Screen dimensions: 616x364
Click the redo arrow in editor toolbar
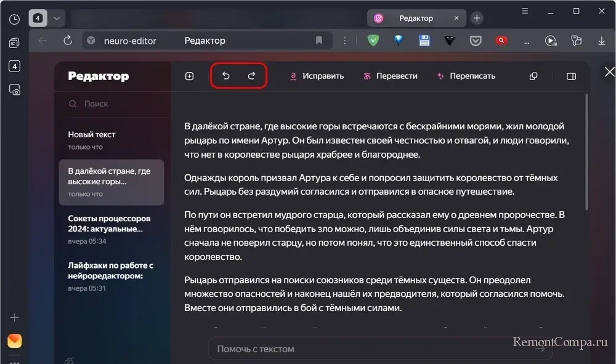click(251, 76)
